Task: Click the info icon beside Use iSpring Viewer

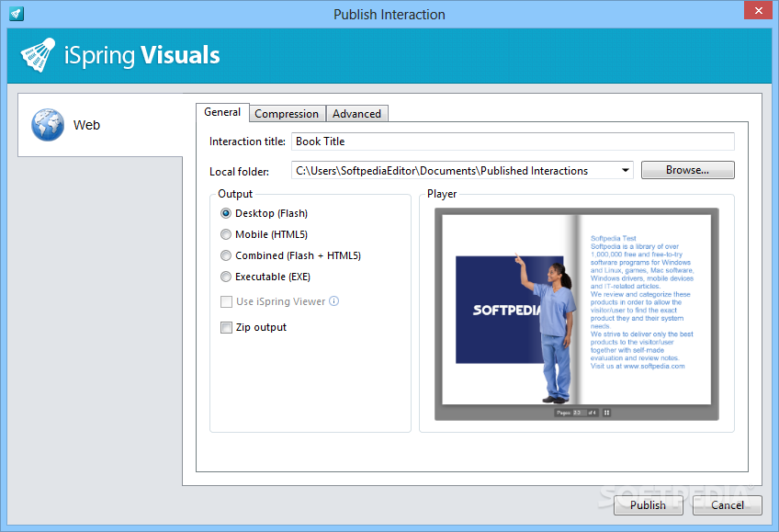Action: click(x=333, y=301)
